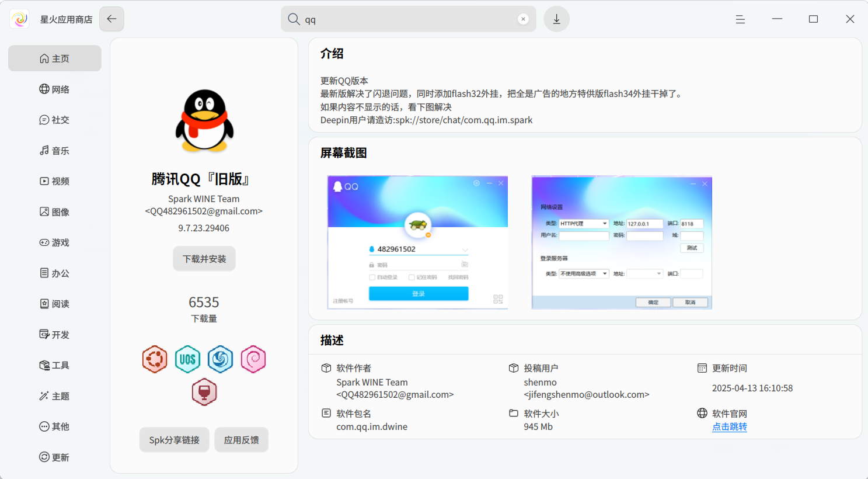This screenshot has height=479, width=868.
Task: Open the 主题 themes category
Action: tap(55, 396)
